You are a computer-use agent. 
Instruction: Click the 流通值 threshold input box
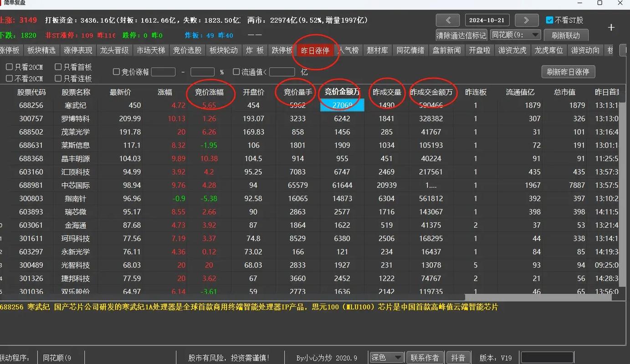point(282,72)
